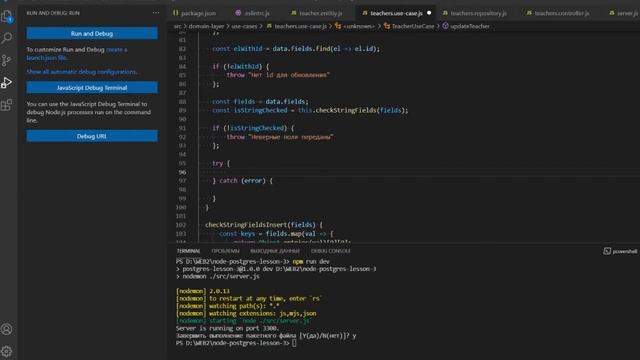Click line number 96 in gutter
This screenshot has height=360, width=640.
182,172
